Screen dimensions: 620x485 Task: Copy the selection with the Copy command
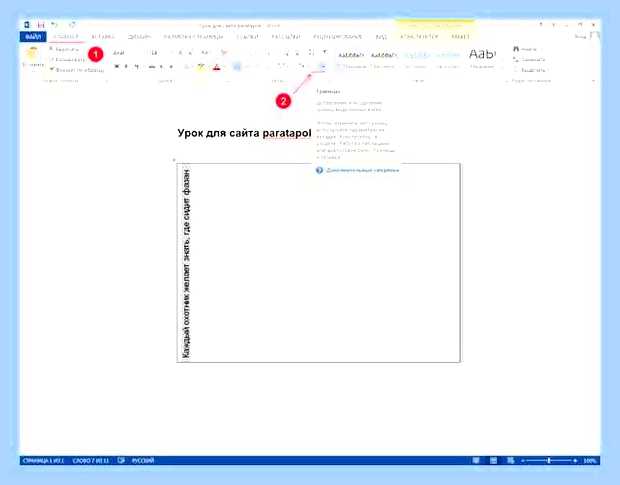pyautogui.click(x=67, y=60)
